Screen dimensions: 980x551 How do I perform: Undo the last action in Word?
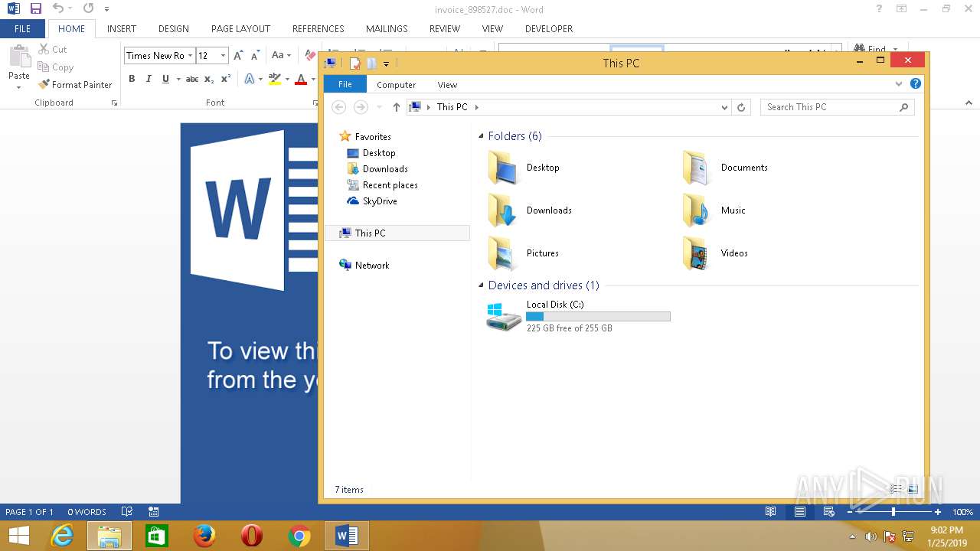58,9
